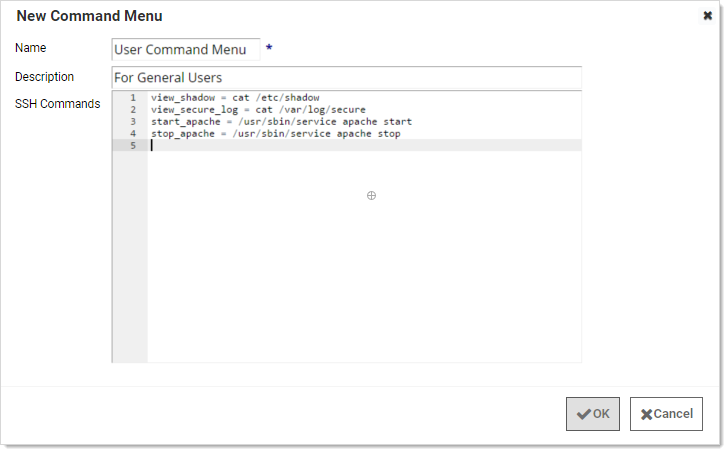The image size is (728, 453).
Task: Place cursor in the start_apache command line
Action: [281, 122]
